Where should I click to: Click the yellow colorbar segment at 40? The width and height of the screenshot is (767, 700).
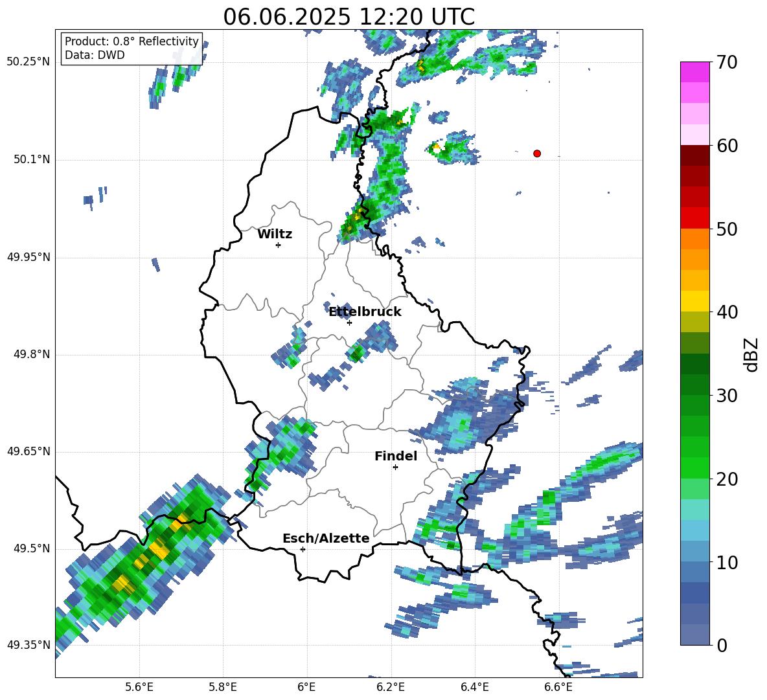click(x=694, y=301)
